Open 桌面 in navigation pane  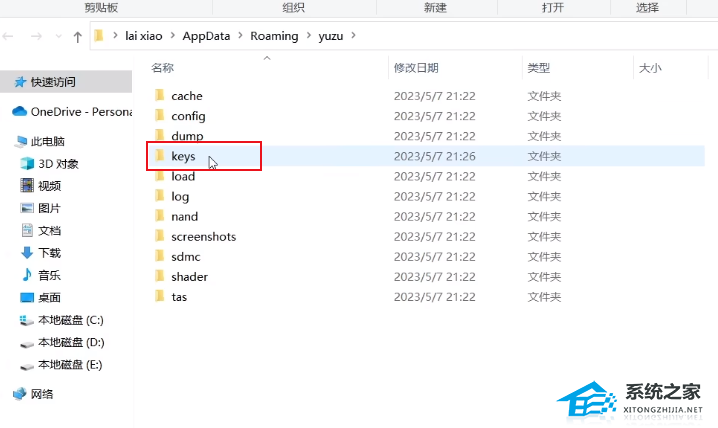(49, 298)
